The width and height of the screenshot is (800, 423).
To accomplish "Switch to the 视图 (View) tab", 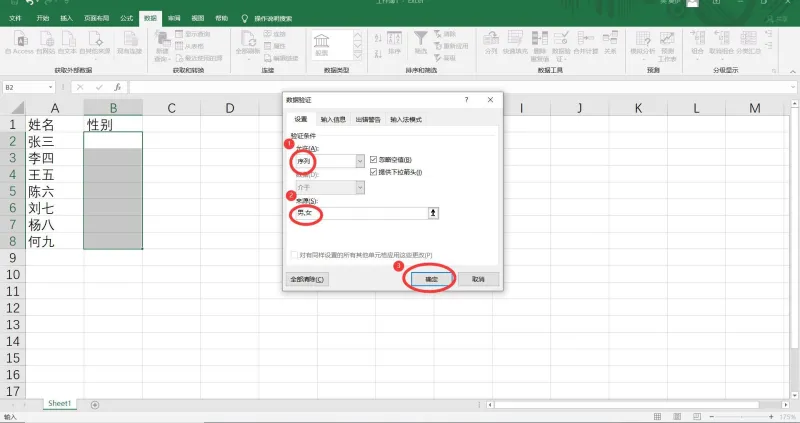I will tap(197, 18).
